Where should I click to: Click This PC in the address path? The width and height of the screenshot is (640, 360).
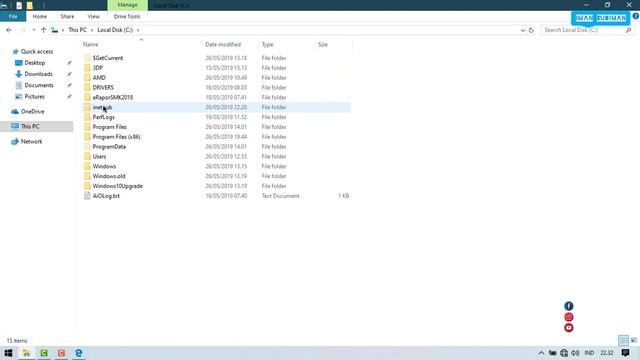(78, 30)
